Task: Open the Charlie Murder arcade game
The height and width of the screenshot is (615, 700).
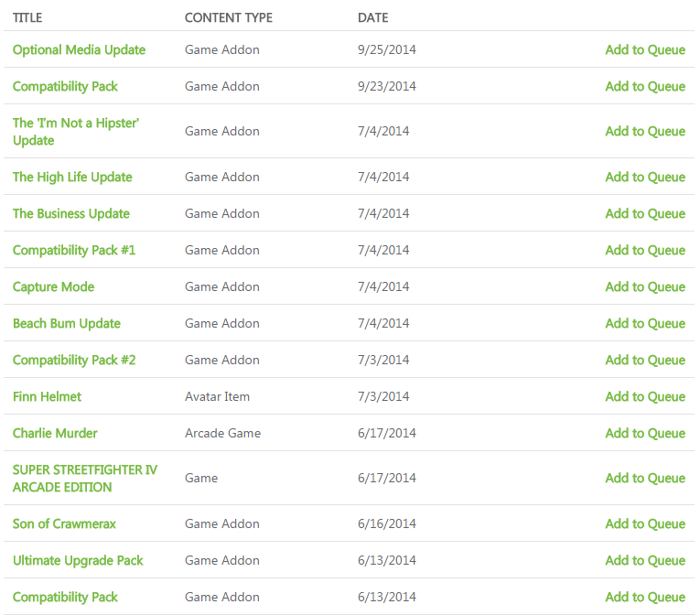Action: point(55,433)
